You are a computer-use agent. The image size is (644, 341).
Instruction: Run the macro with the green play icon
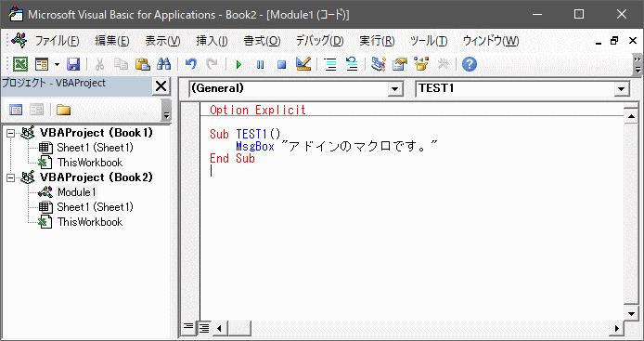tap(238, 65)
